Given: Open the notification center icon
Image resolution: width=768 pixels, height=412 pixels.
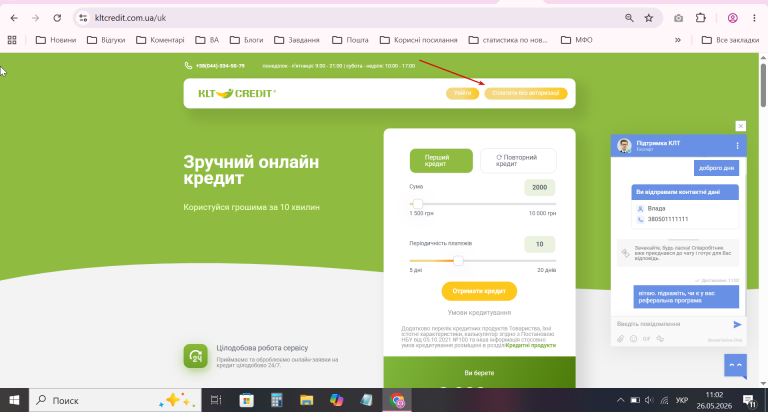Looking at the screenshot, I should [749, 400].
